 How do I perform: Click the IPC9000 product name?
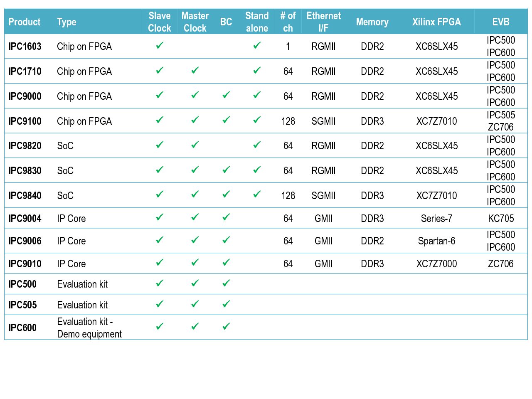(x=25, y=96)
